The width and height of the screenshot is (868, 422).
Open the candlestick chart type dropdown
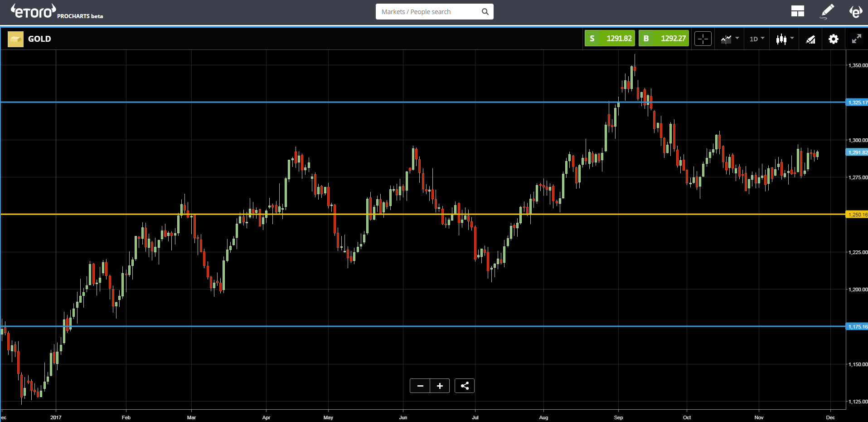point(785,39)
